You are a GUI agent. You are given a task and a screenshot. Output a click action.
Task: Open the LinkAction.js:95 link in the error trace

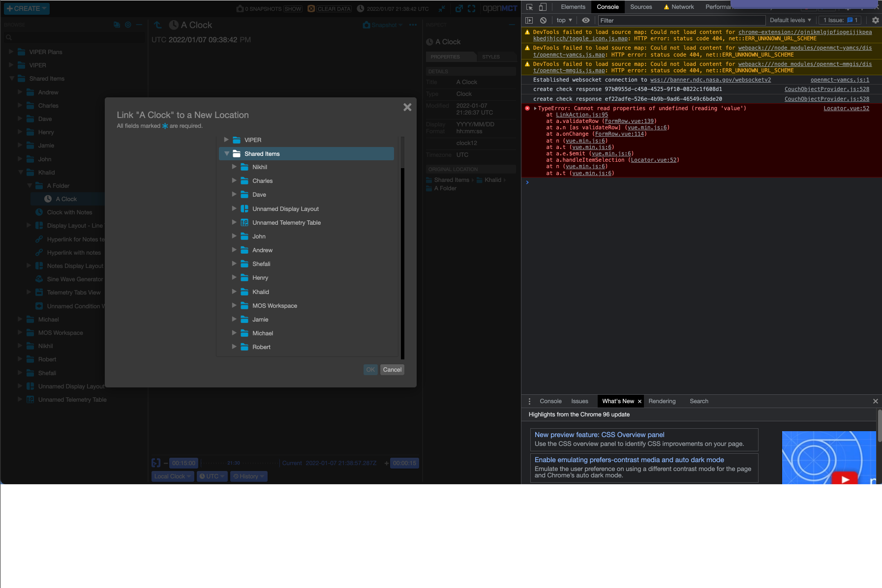(x=583, y=115)
